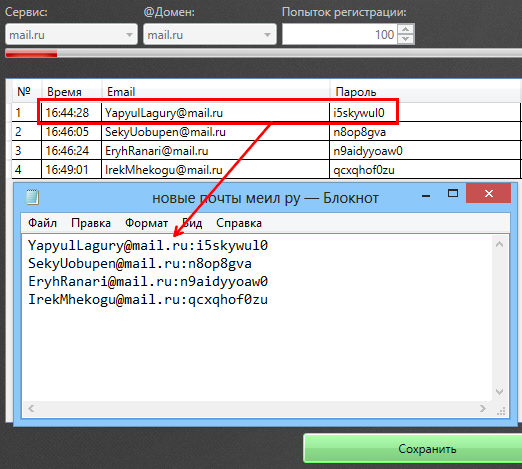Click time cell 16:44:28
This screenshot has width=522, height=469.
[71, 113]
